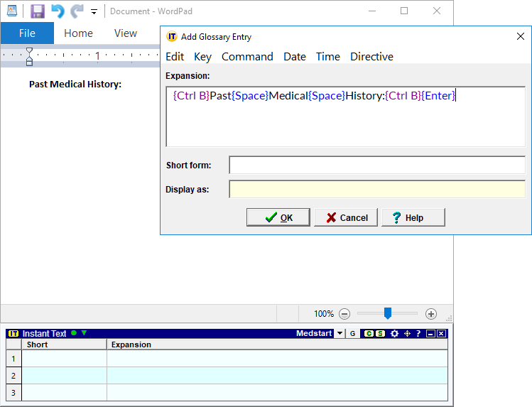
Task: Click the WordPad save icon
Action: 38,11
